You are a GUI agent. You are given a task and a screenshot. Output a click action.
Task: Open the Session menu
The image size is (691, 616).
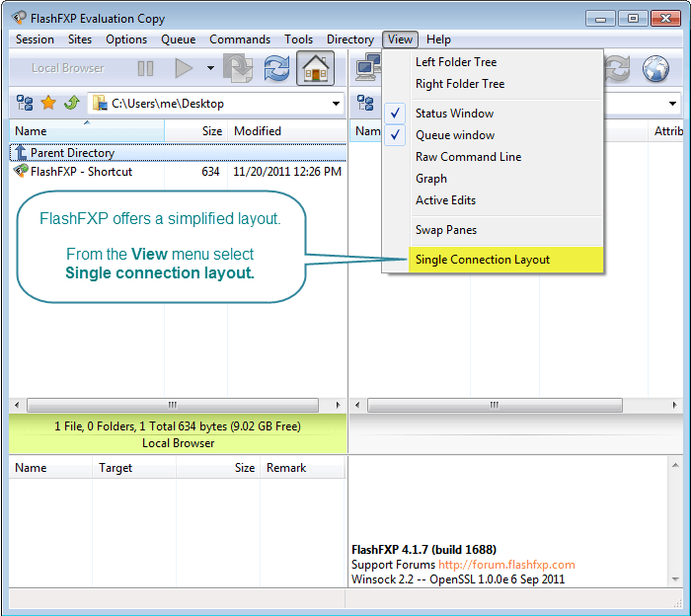point(35,39)
